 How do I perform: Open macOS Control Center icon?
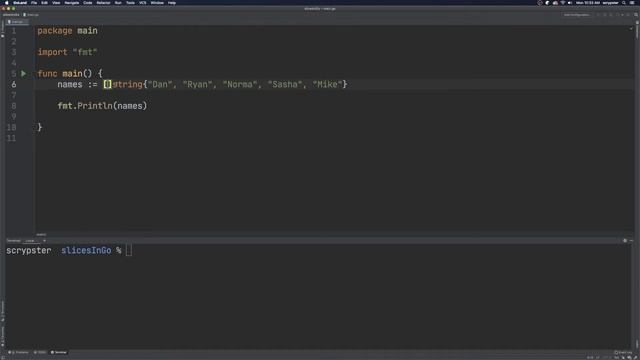click(x=632, y=3)
